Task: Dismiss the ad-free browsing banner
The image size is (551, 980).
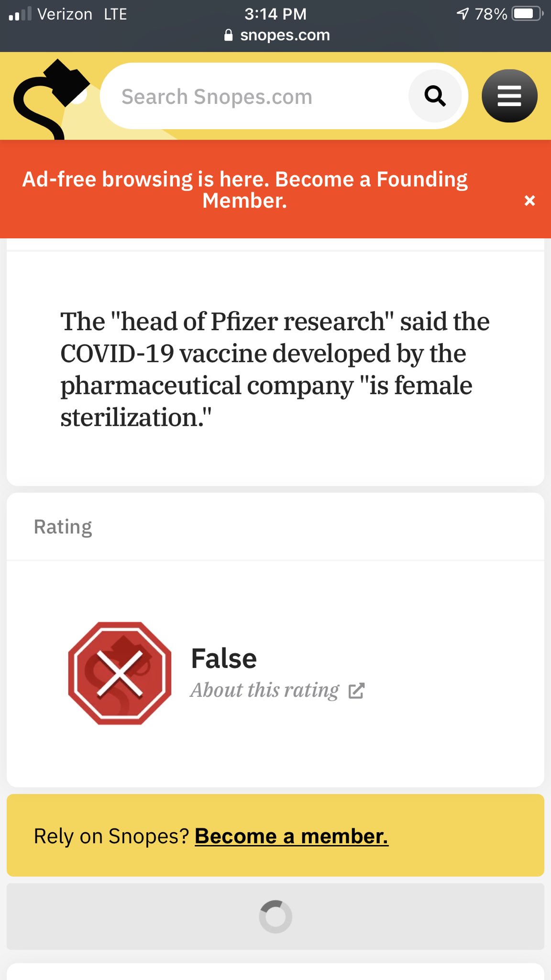Action: (529, 200)
